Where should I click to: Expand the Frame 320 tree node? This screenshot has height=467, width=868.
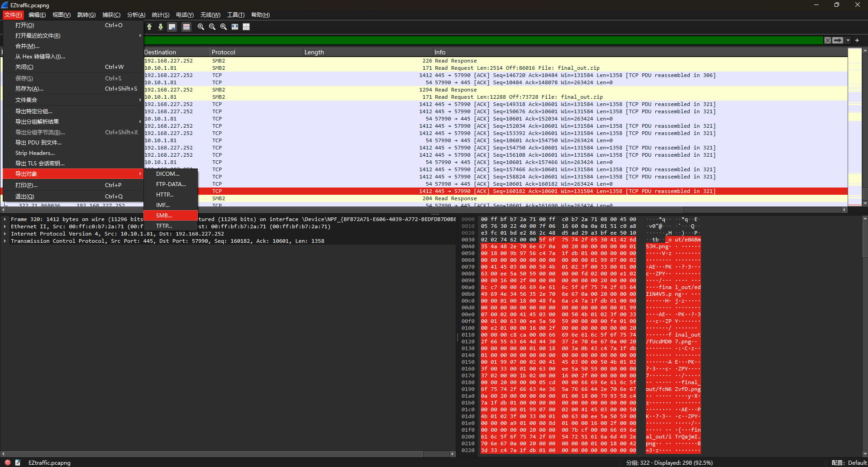[5, 219]
